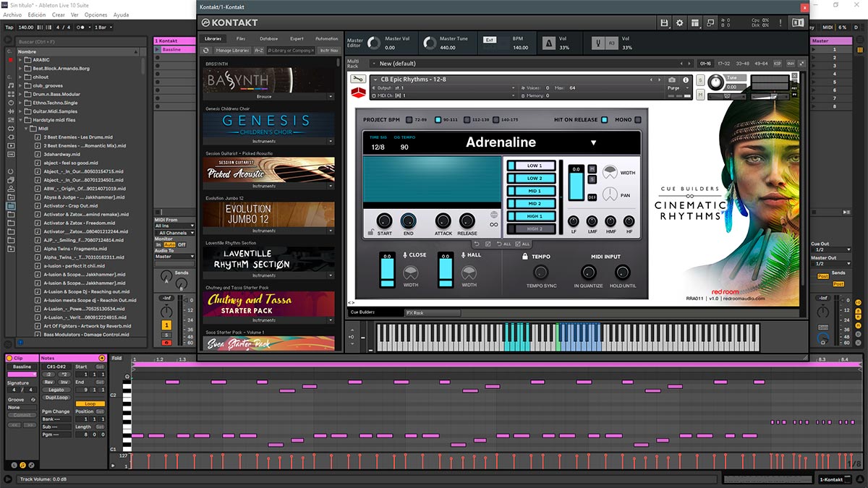Click the infinity loop icon

pos(494,225)
